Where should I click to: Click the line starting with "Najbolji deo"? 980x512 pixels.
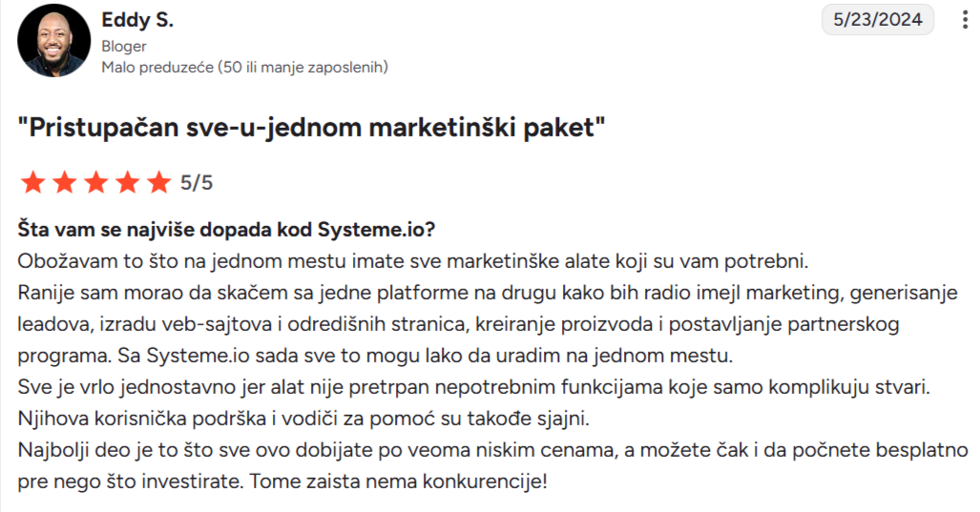click(492, 450)
